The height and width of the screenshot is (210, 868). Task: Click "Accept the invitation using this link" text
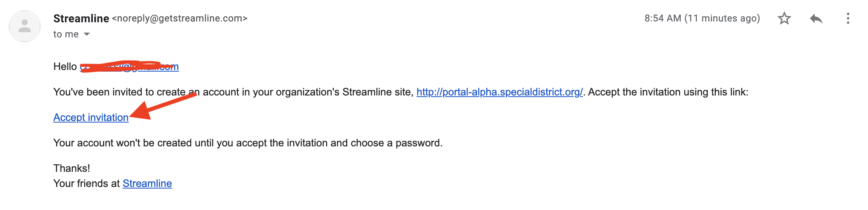tap(668, 92)
